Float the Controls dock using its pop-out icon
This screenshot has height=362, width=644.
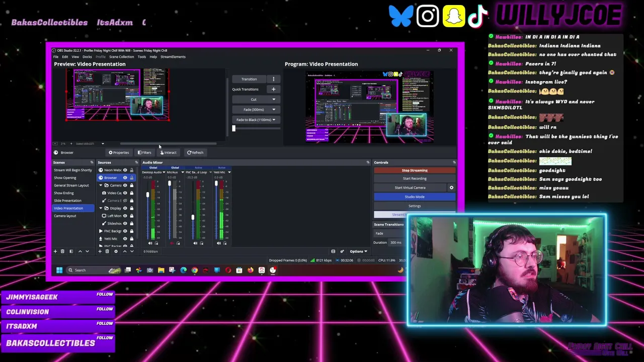point(454,162)
